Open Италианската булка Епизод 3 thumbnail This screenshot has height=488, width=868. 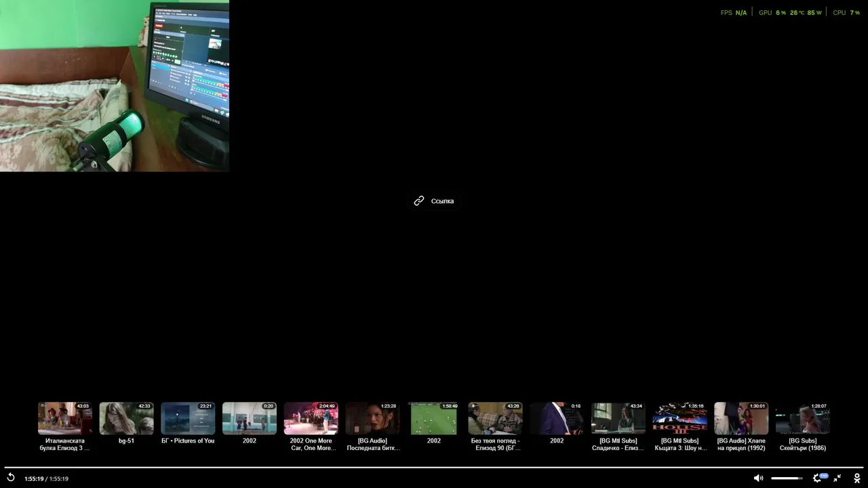point(65,418)
